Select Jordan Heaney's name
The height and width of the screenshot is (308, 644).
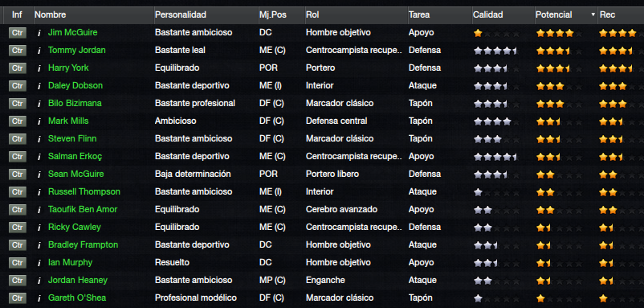tap(78, 280)
